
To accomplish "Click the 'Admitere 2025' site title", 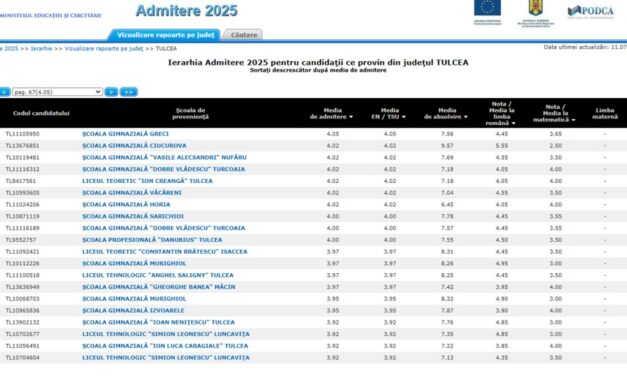I will pyautogui.click(x=186, y=11).
